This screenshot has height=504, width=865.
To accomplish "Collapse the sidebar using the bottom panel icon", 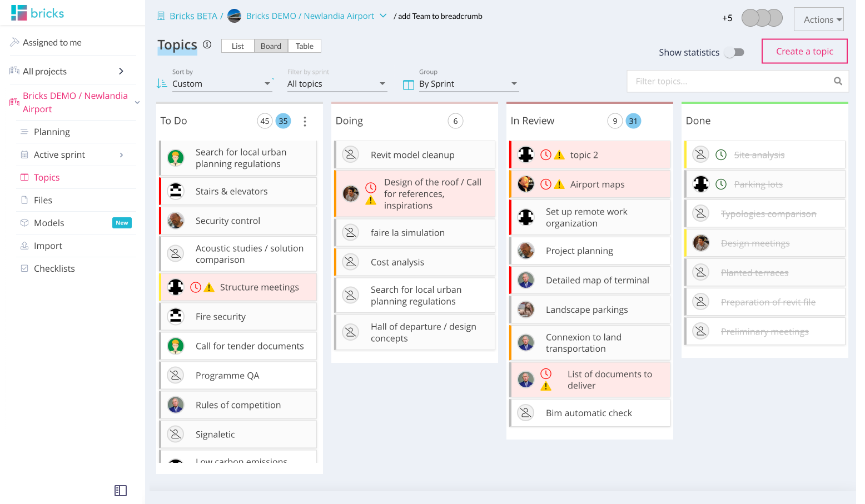I will [x=121, y=491].
